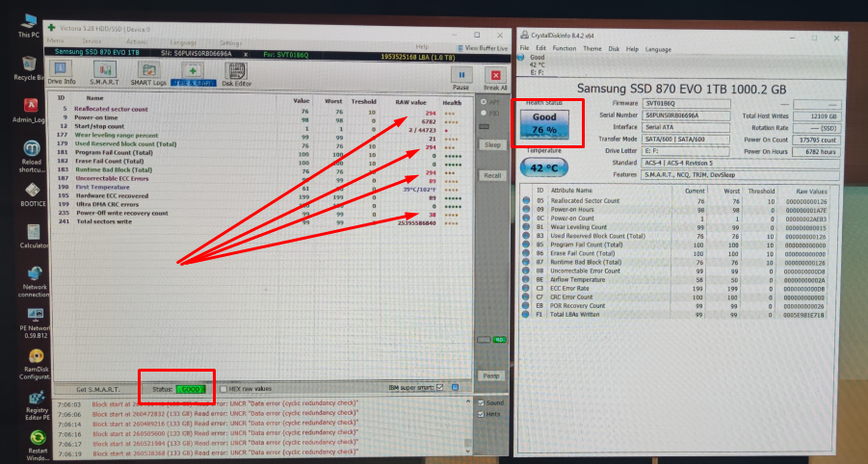Click the log panel scroll-down arrow

468,451
